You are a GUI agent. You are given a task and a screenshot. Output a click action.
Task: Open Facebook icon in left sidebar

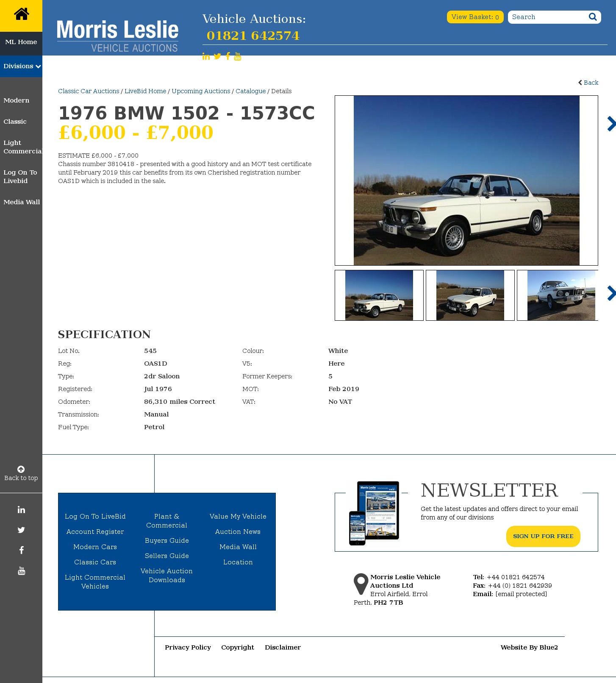21,550
